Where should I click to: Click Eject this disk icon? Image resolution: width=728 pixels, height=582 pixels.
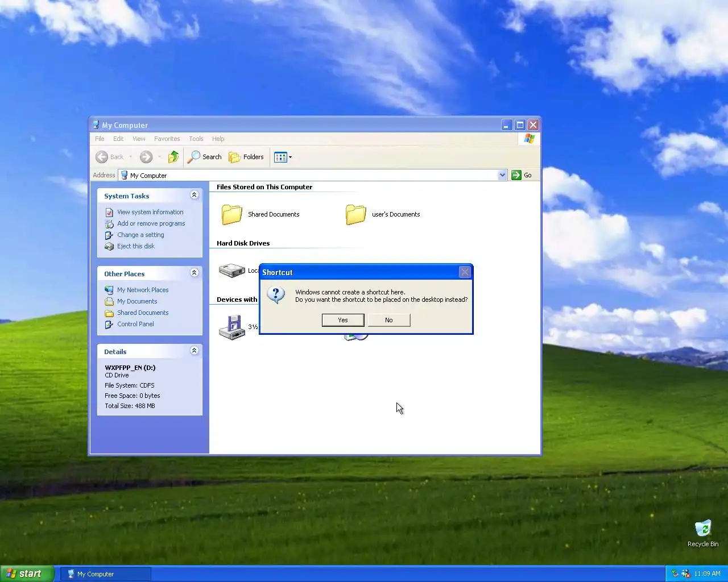coord(109,246)
